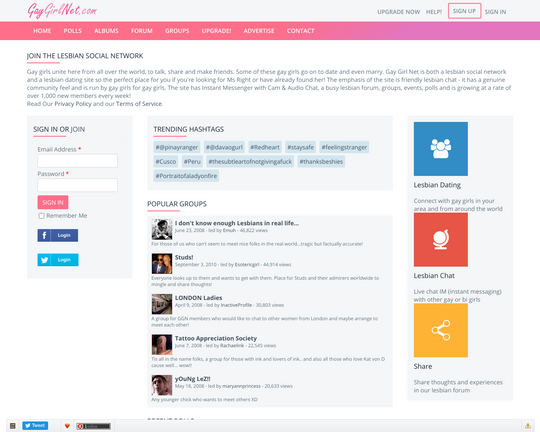Select the #staysafe hashtag
The height and width of the screenshot is (432, 540).
(x=300, y=147)
